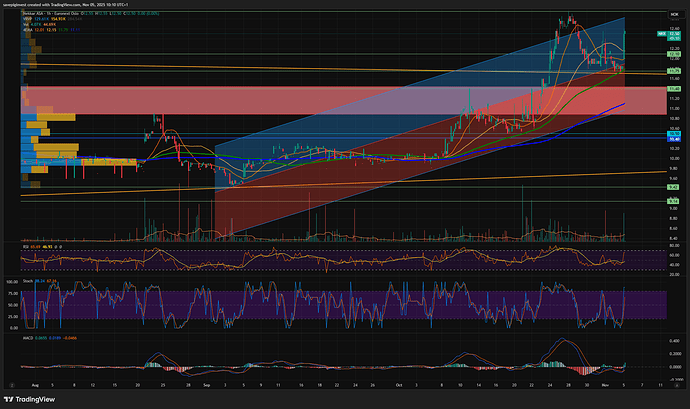690x409 pixels.
Task: Select the red horizontal supply zone rectangle
Action: click(x=300, y=100)
